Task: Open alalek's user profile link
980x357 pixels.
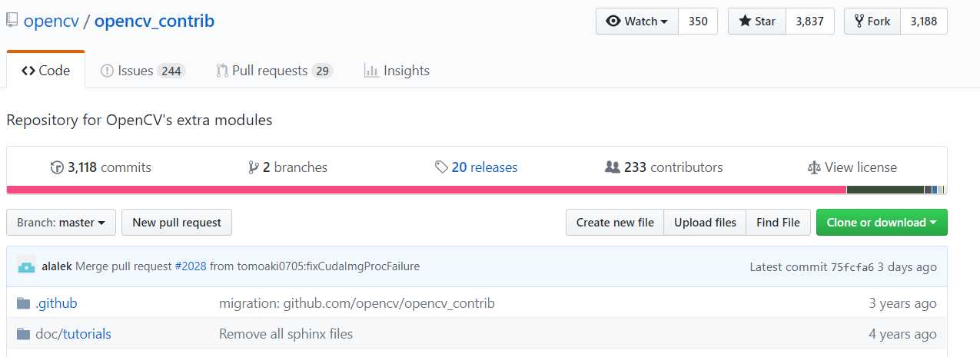Action: coord(57,266)
